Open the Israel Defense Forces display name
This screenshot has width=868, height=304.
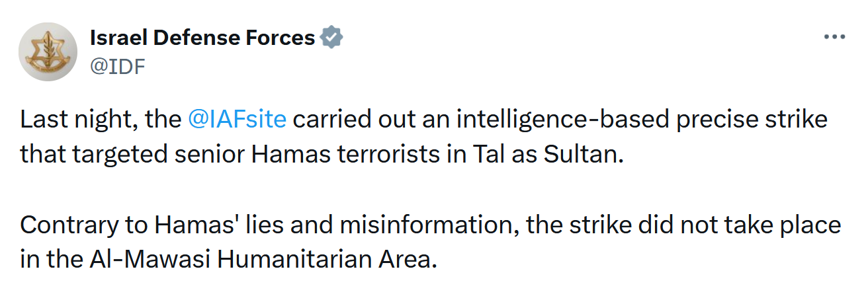pos(202,38)
